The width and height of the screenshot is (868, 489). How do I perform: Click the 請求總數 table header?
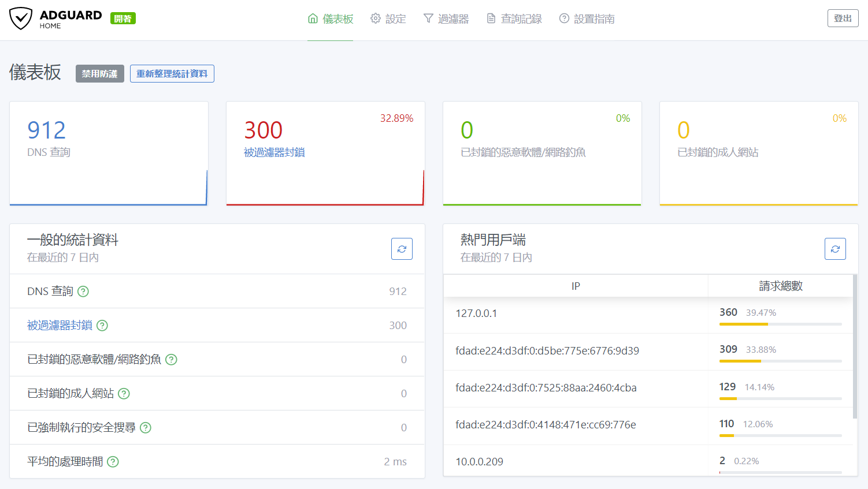[780, 286]
